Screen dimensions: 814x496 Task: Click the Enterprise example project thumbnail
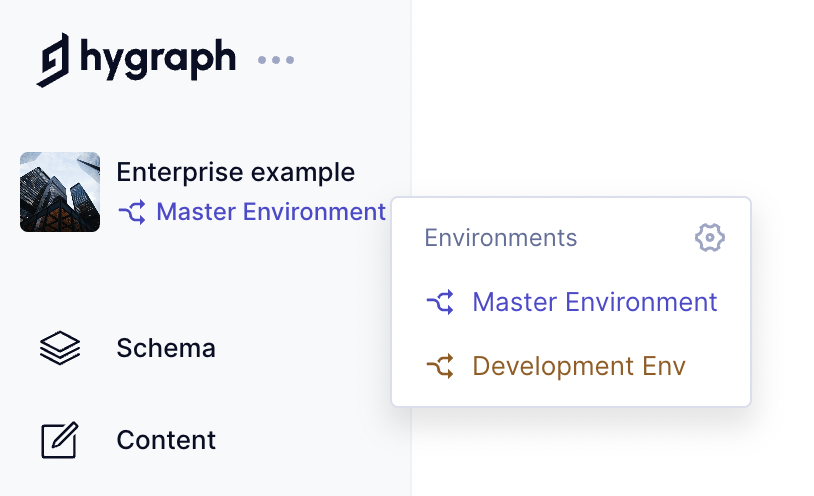point(60,192)
